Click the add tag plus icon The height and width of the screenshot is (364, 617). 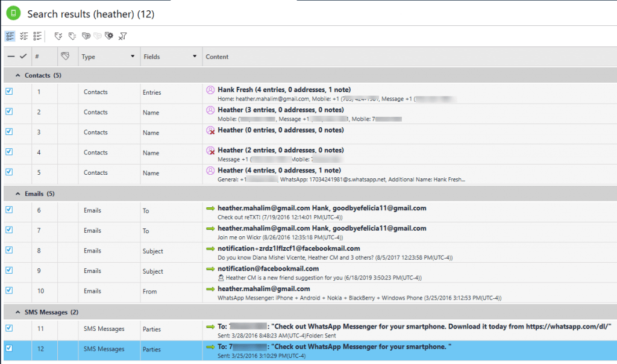[x=86, y=36]
